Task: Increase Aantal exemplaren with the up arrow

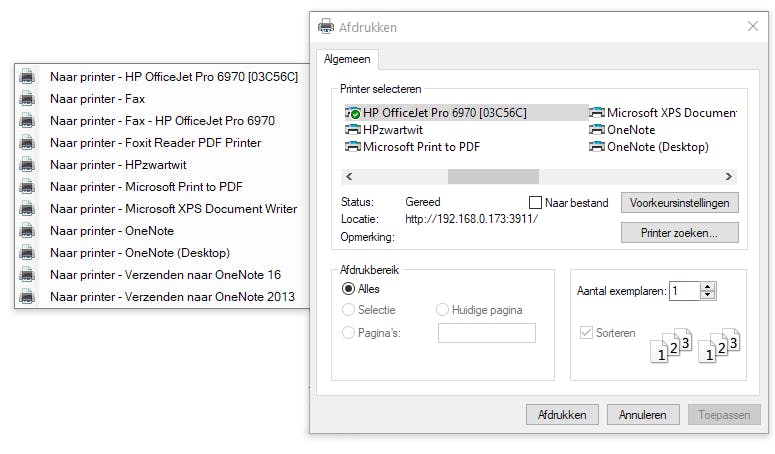Action: 708,286
